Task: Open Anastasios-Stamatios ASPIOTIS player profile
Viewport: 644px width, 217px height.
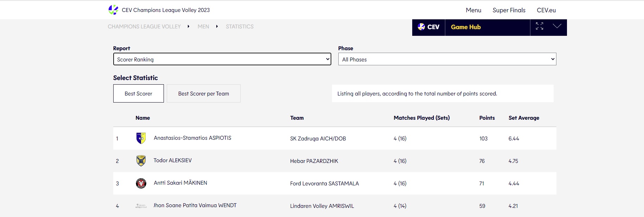Action: pos(192,138)
